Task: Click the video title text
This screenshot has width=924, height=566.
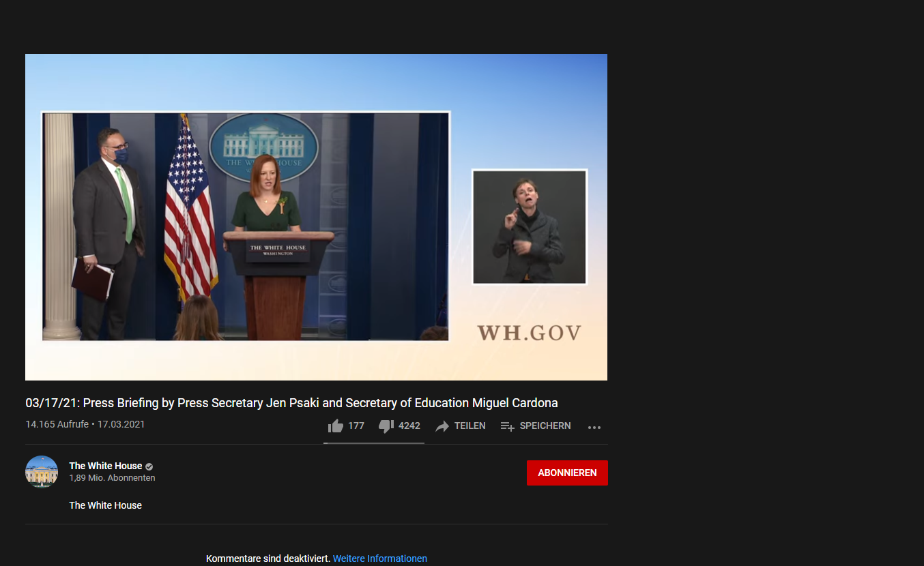Action: click(291, 403)
